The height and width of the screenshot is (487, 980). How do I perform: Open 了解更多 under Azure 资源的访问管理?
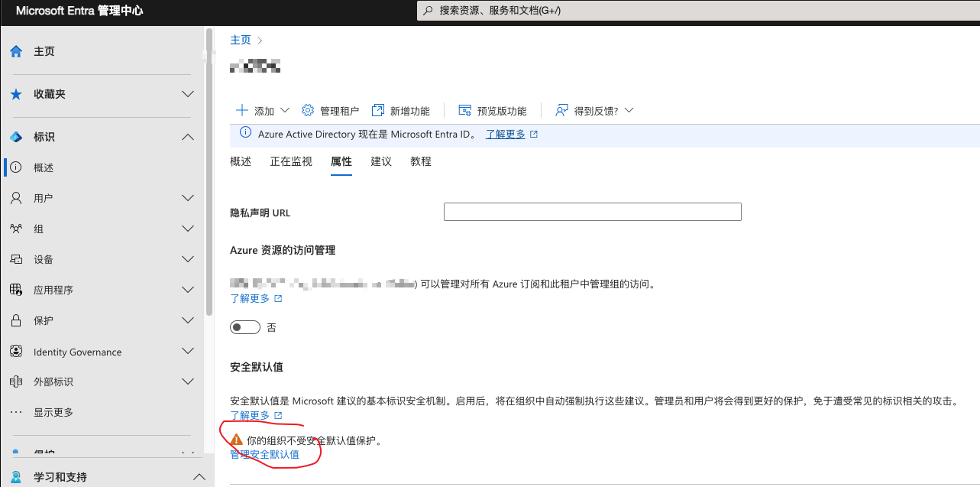pos(250,298)
